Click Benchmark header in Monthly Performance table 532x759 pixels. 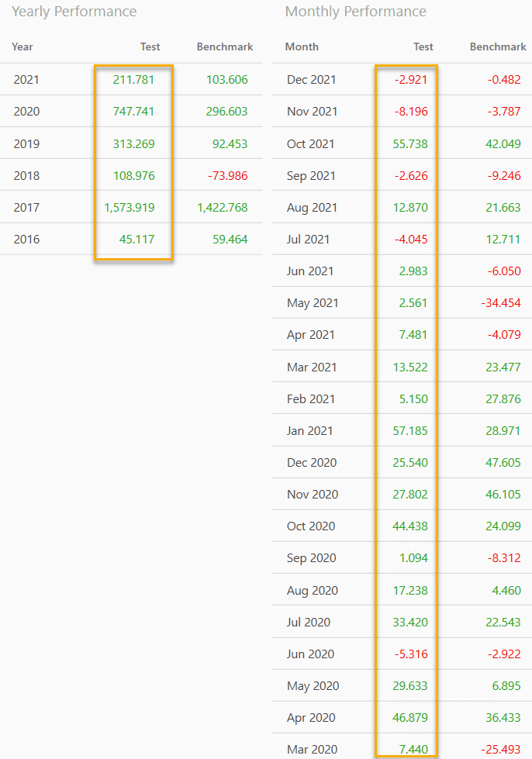(x=498, y=47)
